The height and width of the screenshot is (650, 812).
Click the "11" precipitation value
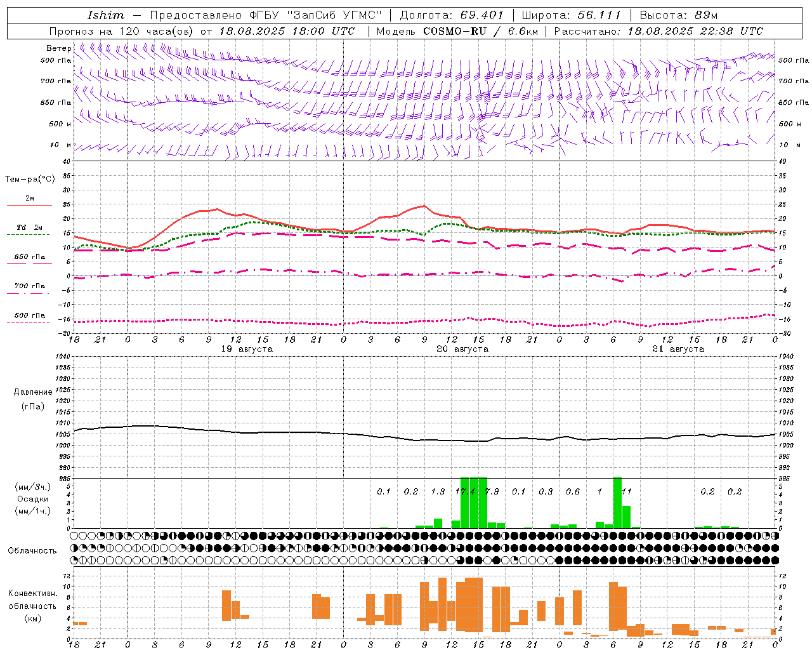(x=627, y=491)
